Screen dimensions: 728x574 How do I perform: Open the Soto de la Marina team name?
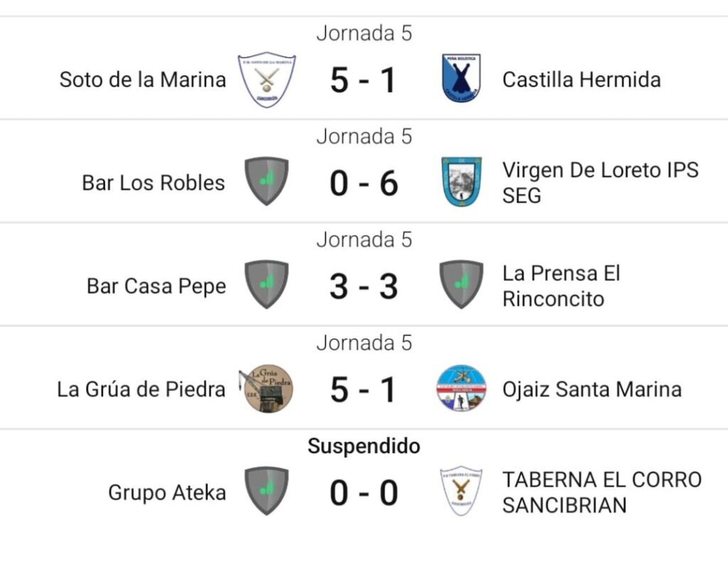click(142, 80)
